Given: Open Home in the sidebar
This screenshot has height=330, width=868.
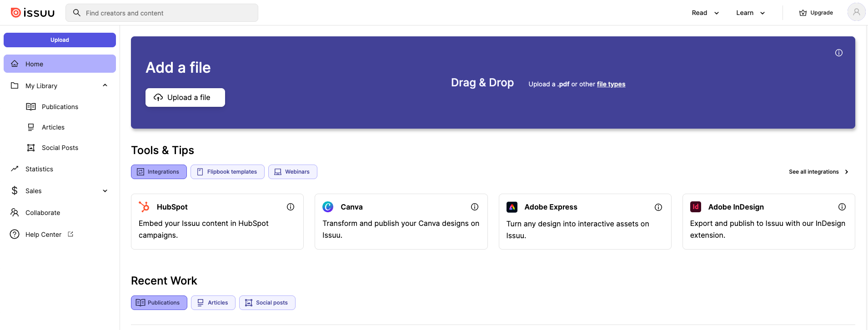Looking at the screenshot, I should tap(60, 64).
